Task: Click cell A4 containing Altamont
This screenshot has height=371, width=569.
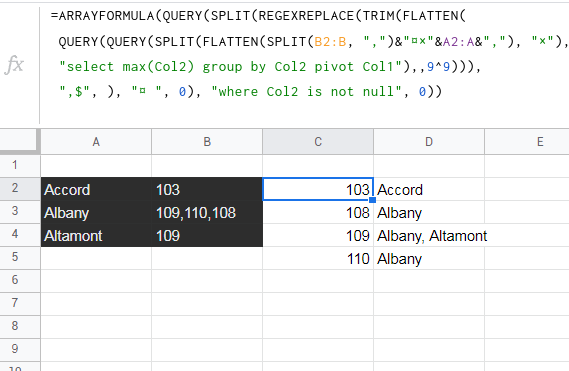Action: click(96, 235)
